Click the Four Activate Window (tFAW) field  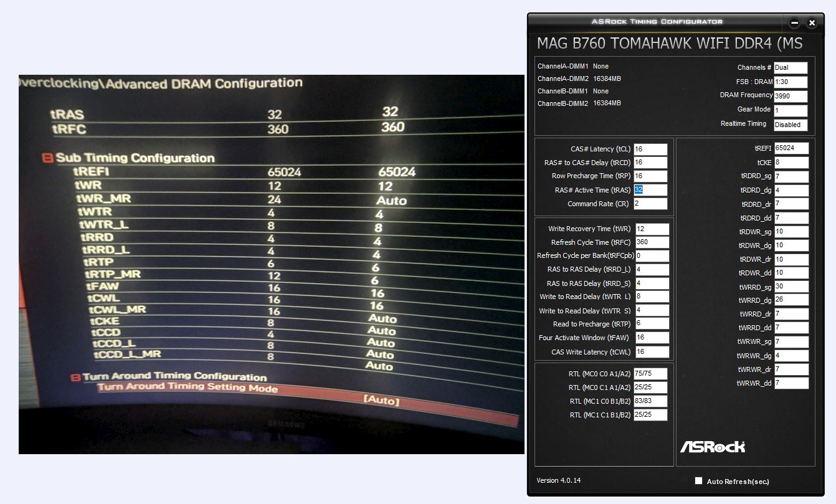coord(652,338)
